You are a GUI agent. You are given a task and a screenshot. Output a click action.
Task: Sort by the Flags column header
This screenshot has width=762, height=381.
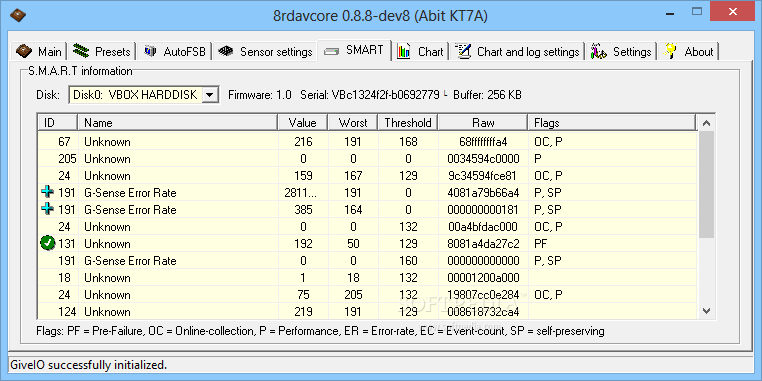(612, 122)
